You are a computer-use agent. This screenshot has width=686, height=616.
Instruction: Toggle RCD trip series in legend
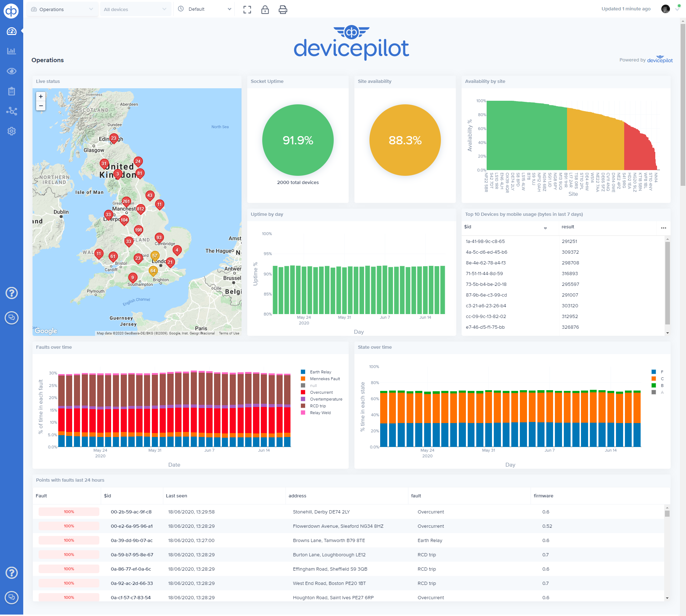[313, 406]
